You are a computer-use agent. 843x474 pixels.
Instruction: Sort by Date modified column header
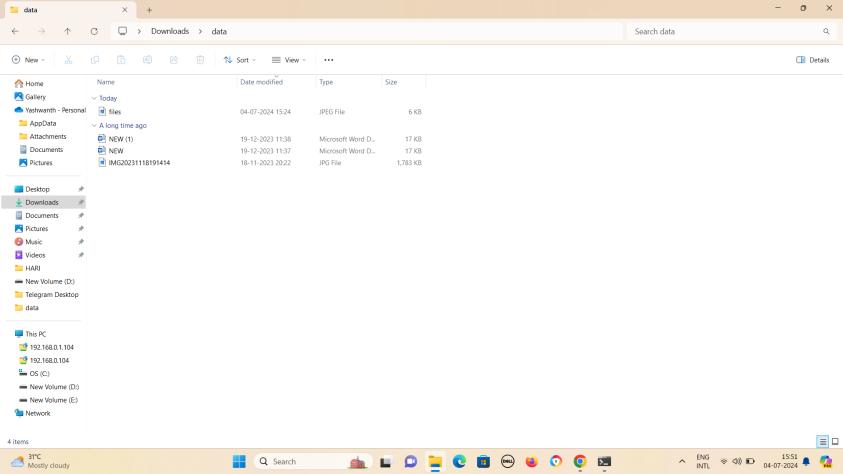[x=261, y=82]
